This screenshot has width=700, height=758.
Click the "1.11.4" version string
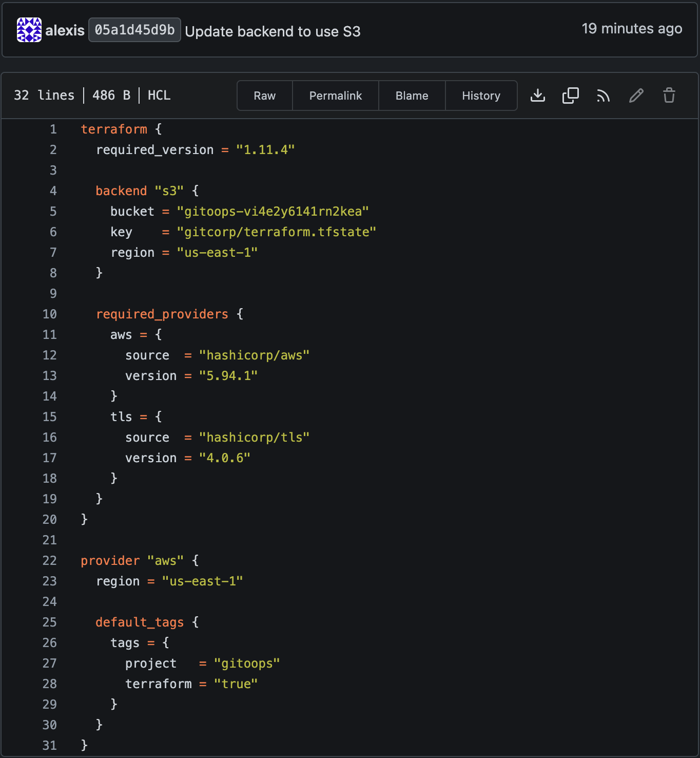(265, 150)
